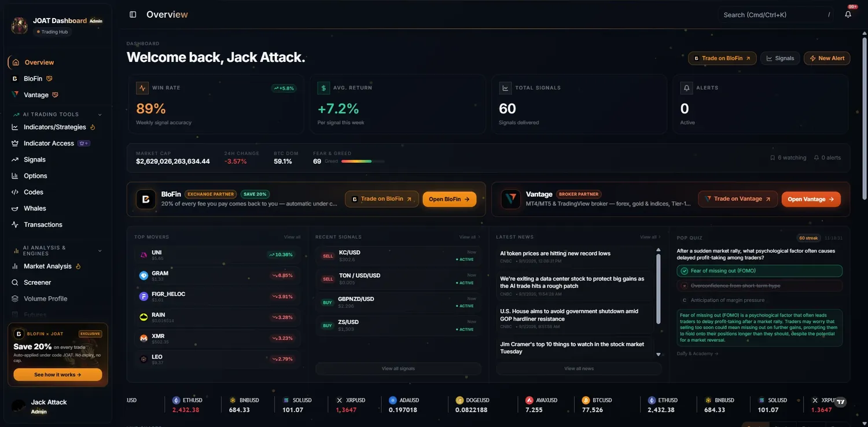This screenshot has width=868, height=427.
Task: Click the whale icon beside Whales
Action: (x=15, y=208)
